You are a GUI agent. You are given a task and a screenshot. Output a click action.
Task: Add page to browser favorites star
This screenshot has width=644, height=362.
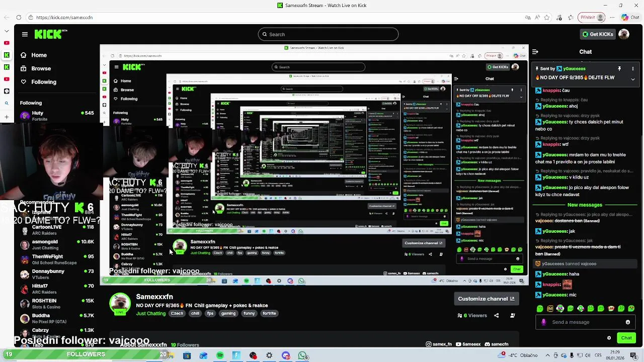tap(546, 18)
